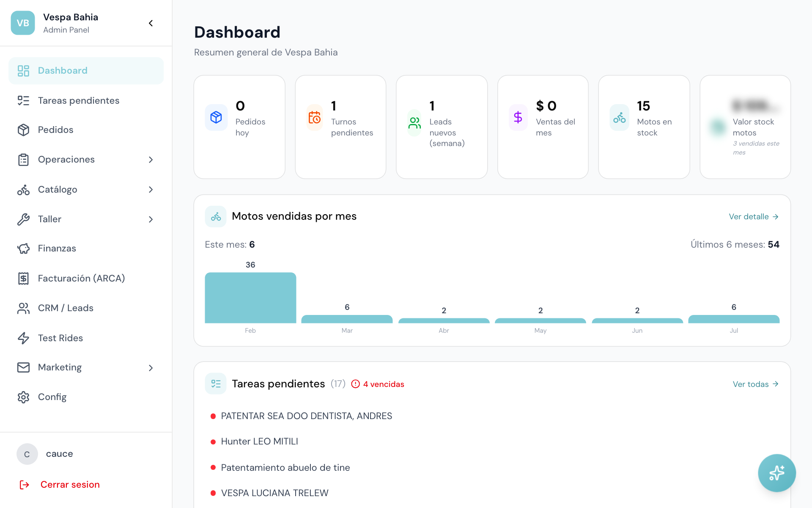Click the Tareas pendientes checklist icon in sidebar
This screenshot has width=812, height=508.
(x=23, y=100)
